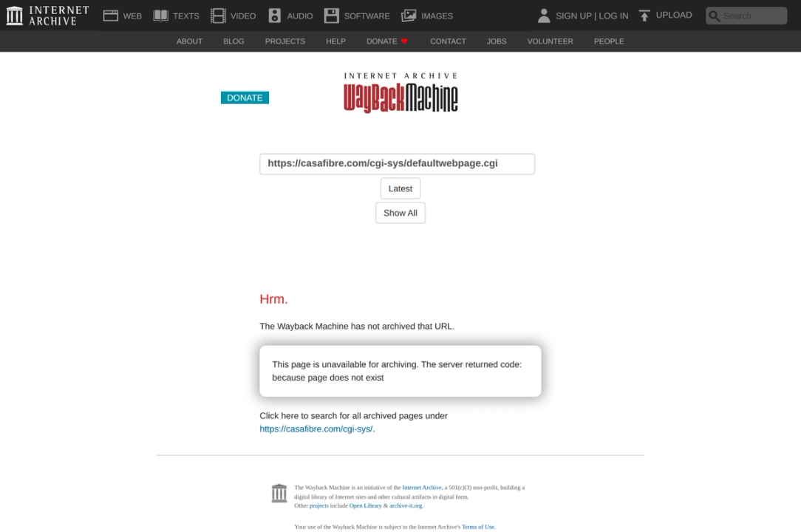801x532 pixels.
Task: Click SIGN UP link
Action: point(573,16)
